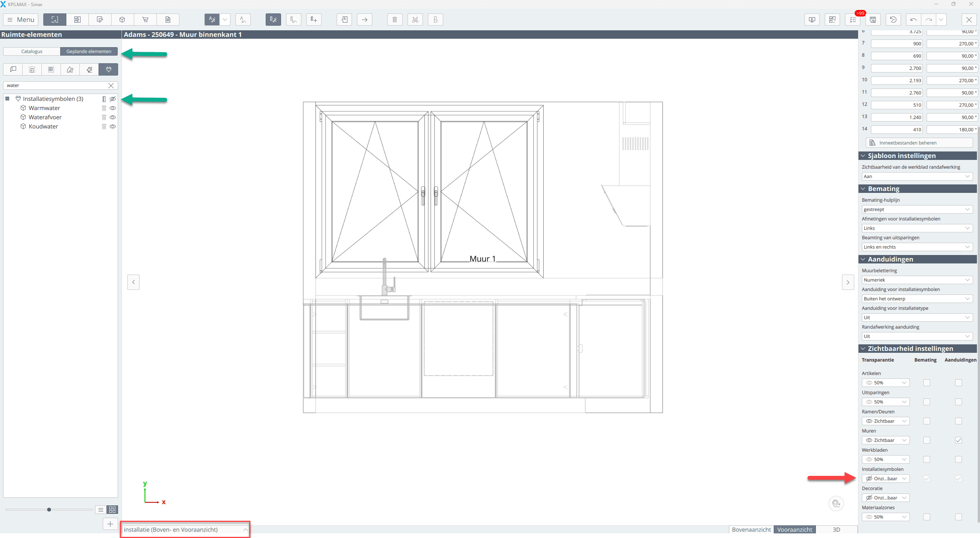980x538 pixels.
Task: Switch to the Catalogus tab
Action: (x=32, y=51)
